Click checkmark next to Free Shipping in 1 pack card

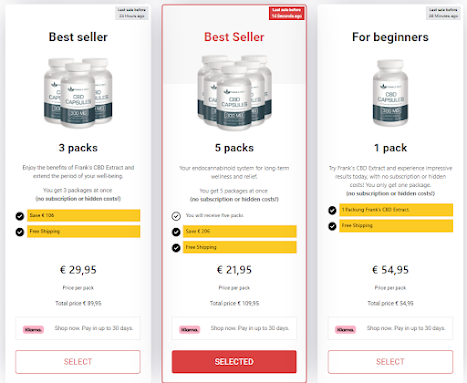332,226
